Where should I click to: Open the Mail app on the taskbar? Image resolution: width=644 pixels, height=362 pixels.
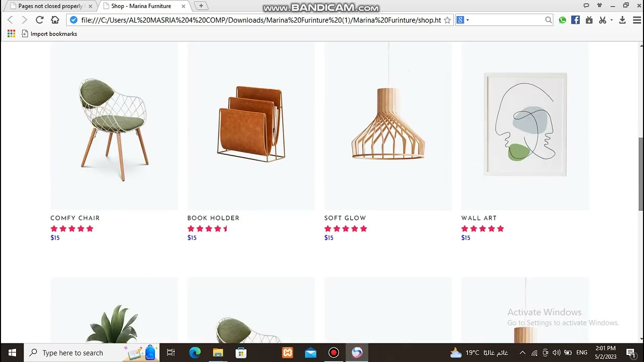[310, 352]
